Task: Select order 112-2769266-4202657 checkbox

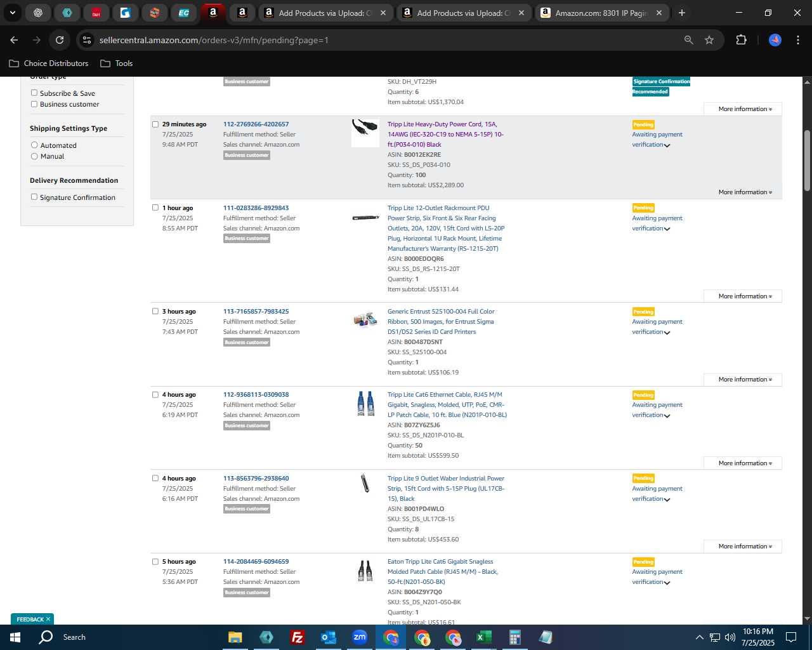Action: [x=155, y=124]
